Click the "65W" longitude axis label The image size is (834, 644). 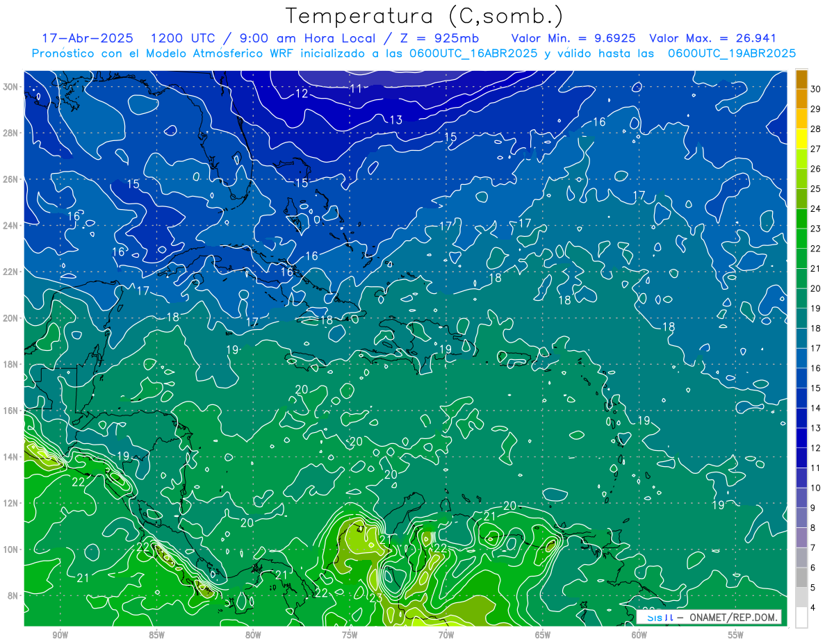coord(543,635)
